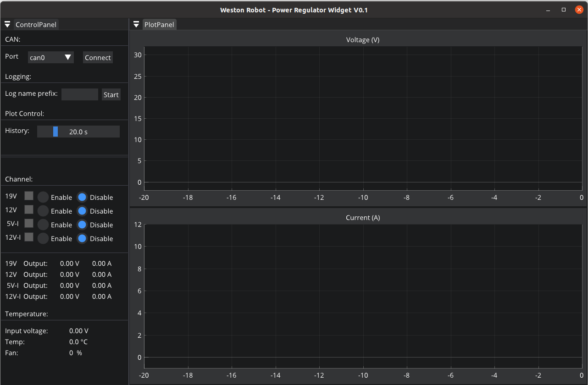Screen dimensions: 588x385
Task: Select Disable radio for 12V-I channel
Action: pos(82,238)
